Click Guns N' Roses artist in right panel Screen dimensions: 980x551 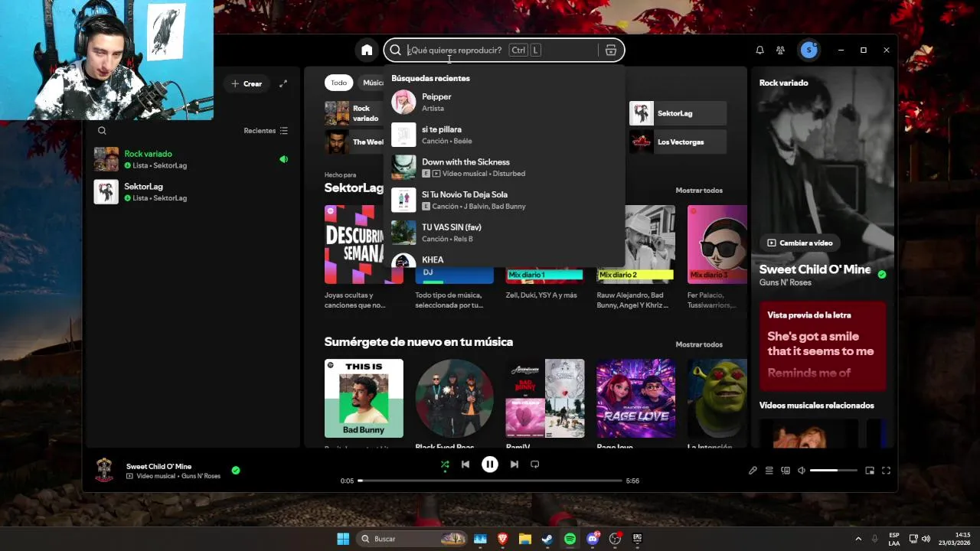pos(785,282)
